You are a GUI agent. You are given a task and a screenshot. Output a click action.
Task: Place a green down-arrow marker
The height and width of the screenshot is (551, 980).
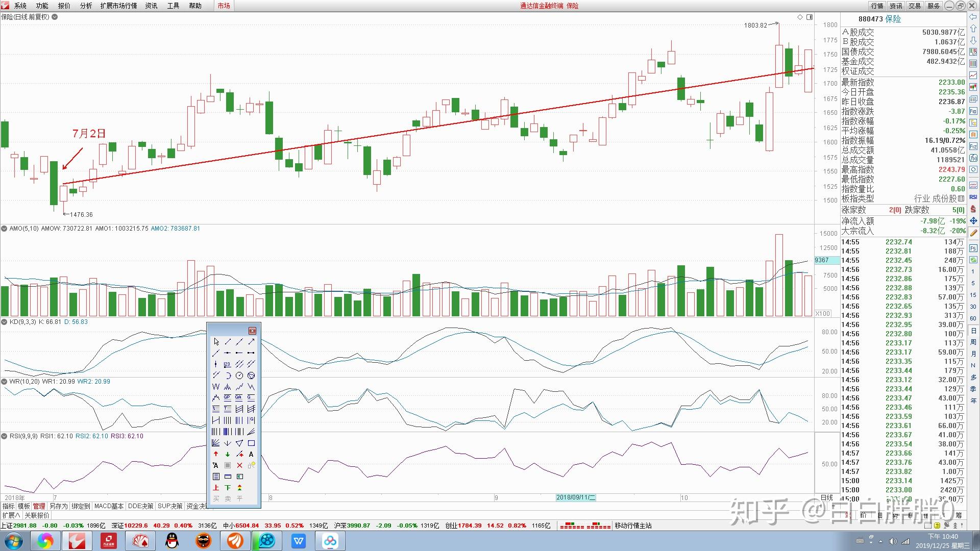click(x=228, y=454)
